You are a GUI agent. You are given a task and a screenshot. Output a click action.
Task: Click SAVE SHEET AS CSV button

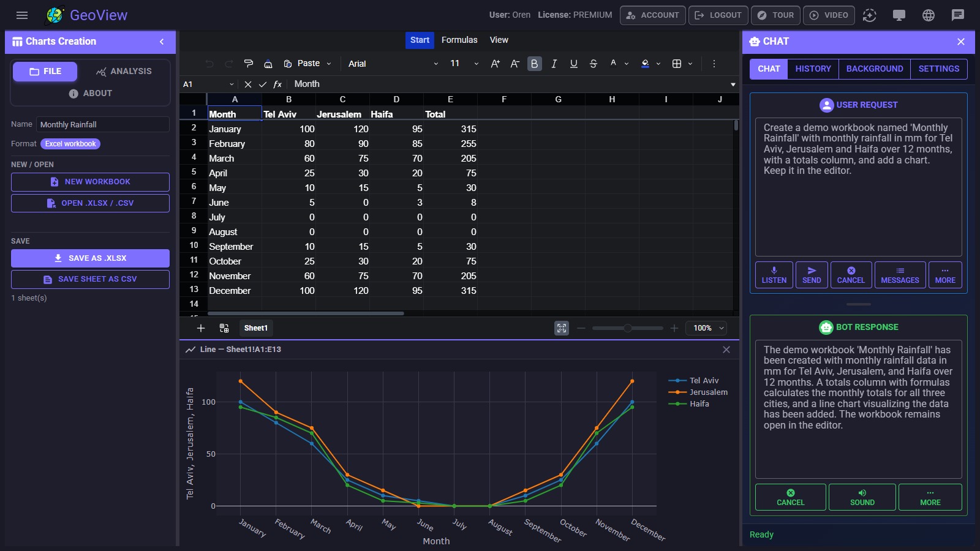click(x=90, y=279)
